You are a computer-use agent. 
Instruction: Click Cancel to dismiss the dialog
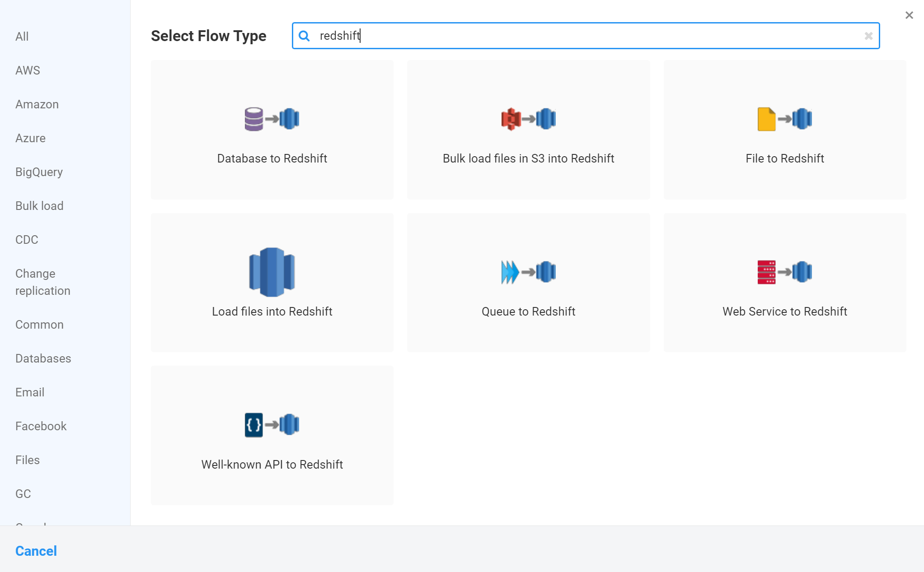(36, 551)
